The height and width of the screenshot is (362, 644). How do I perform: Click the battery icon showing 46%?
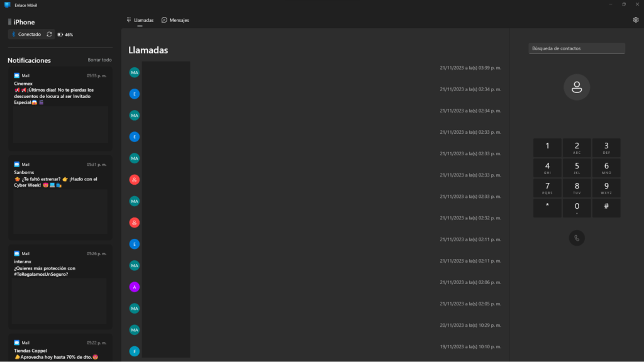[x=60, y=35]
